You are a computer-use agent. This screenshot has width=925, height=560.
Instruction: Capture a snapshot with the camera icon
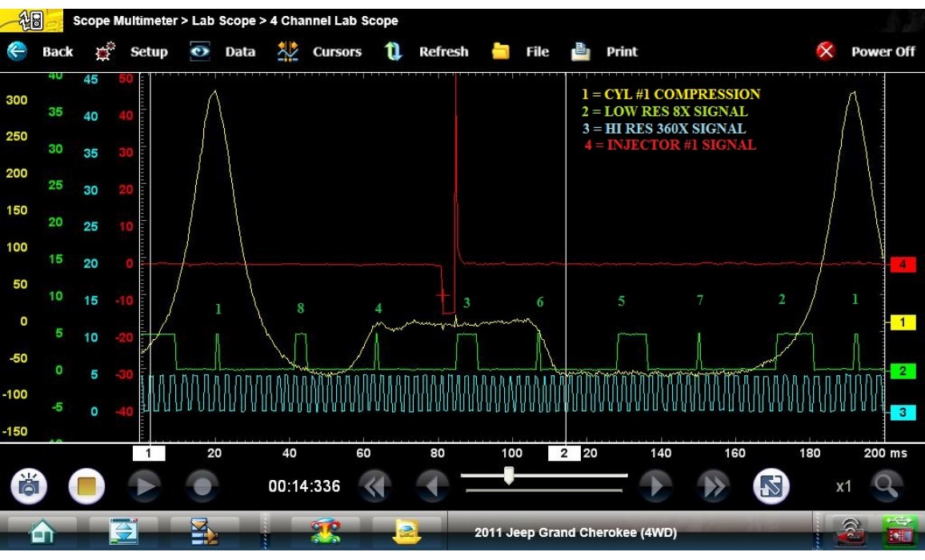[29, 486]
